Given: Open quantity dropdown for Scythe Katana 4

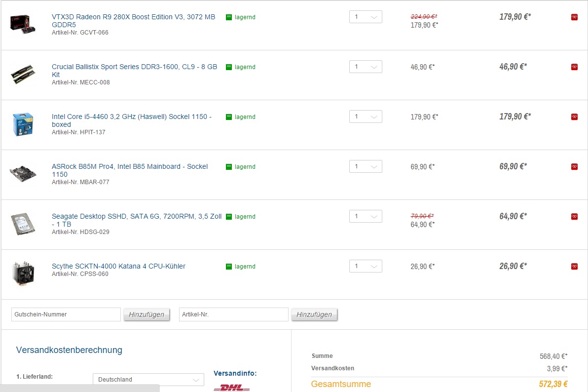Looking at the screenshot, I should click(x=366, y=266).
